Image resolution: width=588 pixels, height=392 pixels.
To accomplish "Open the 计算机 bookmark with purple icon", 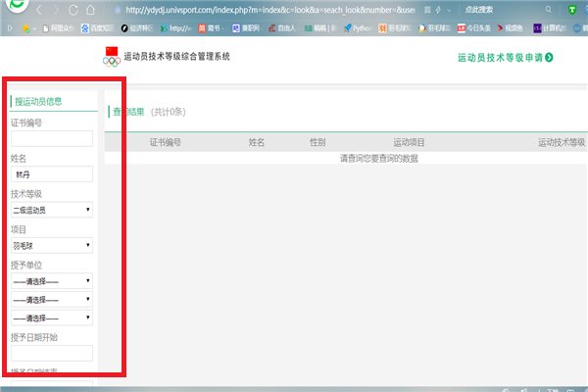I will pos(550,28).
